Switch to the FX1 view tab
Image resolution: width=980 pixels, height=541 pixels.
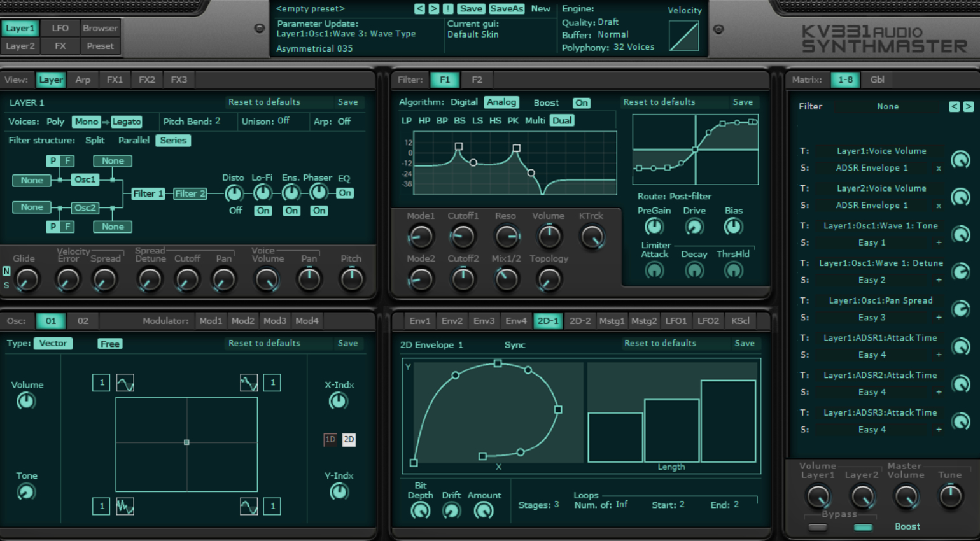tap(115, 80)
